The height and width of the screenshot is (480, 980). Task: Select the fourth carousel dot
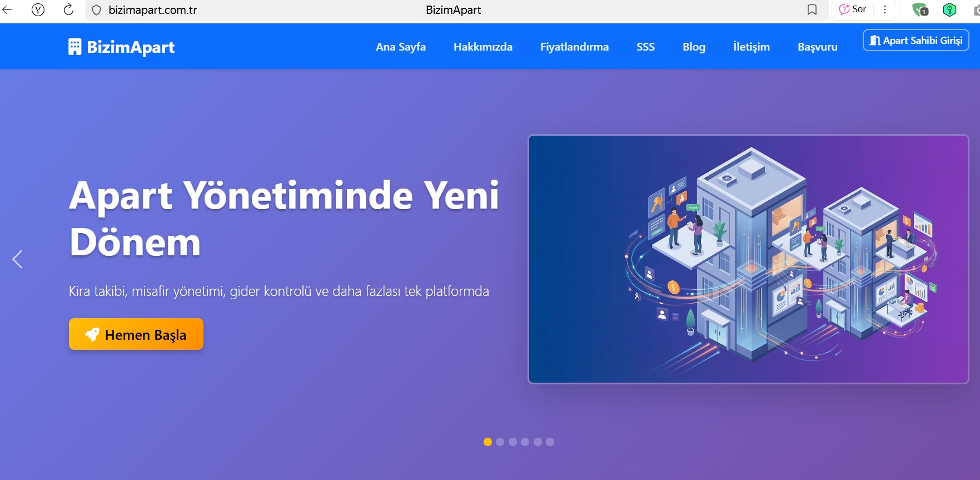pos(525,442)
